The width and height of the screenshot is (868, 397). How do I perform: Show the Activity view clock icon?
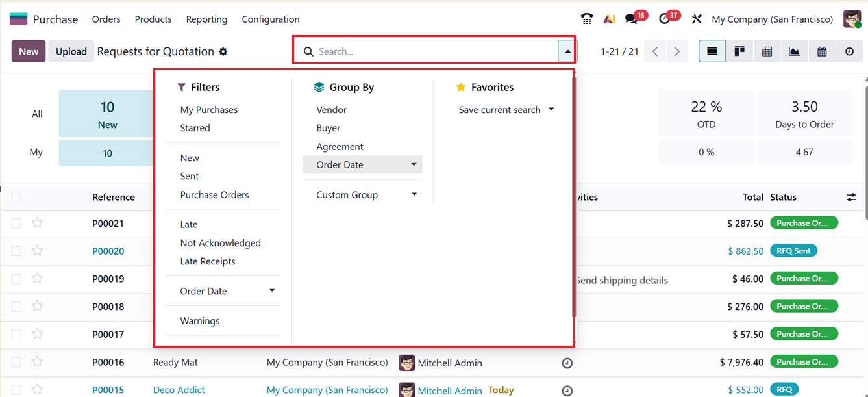coord(849,51)
